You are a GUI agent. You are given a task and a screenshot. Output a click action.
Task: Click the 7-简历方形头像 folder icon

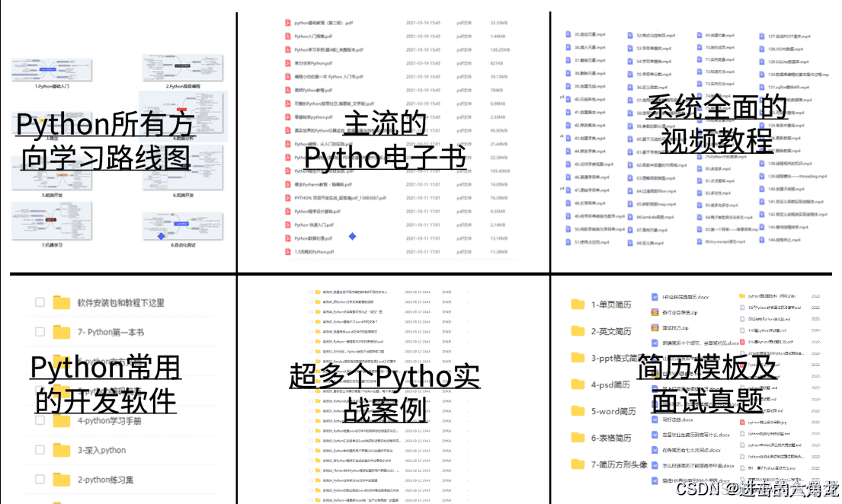click(578, 464)
